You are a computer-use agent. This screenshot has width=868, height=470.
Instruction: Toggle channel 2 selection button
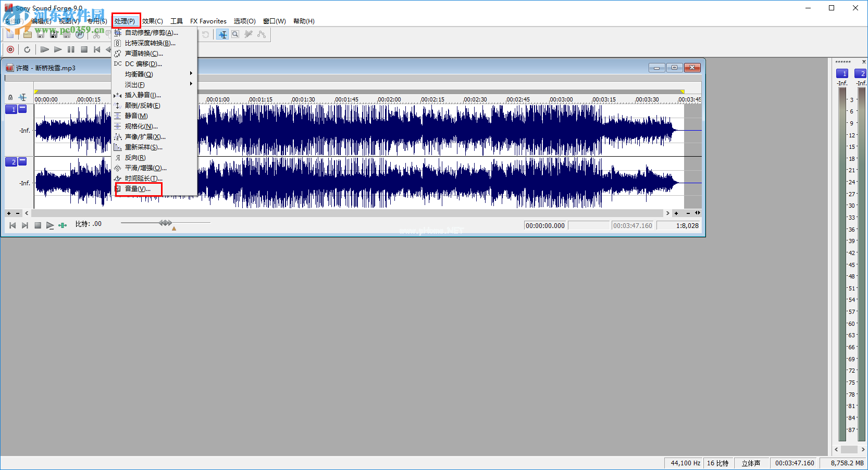[11, 162]
